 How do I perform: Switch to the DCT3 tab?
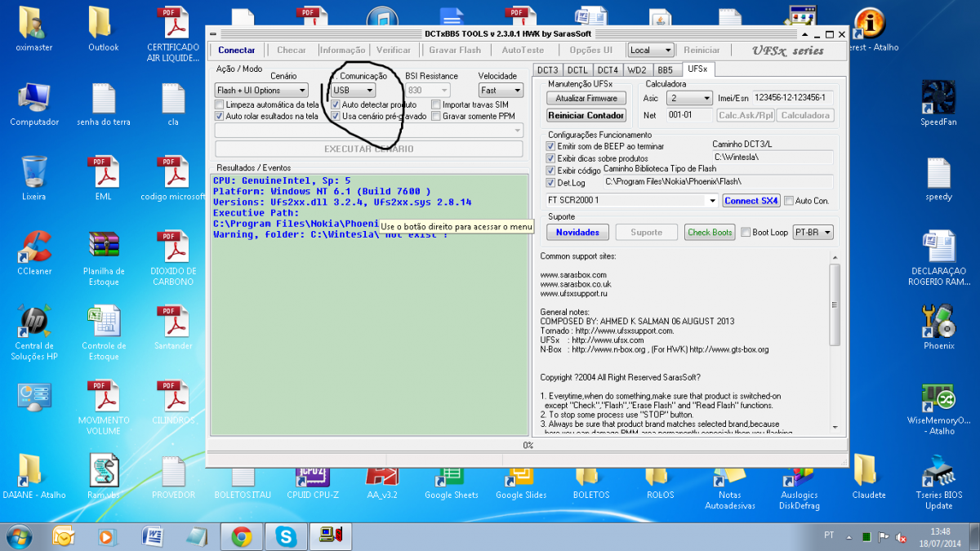pyautogui.click(x=548, y=70)
